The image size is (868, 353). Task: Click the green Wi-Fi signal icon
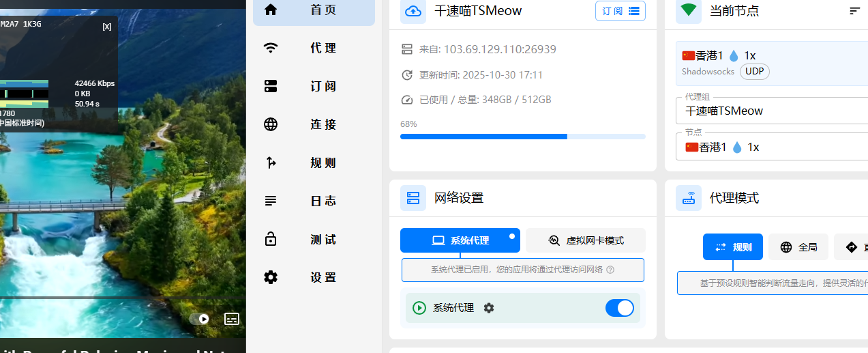[x=689, y=11]
